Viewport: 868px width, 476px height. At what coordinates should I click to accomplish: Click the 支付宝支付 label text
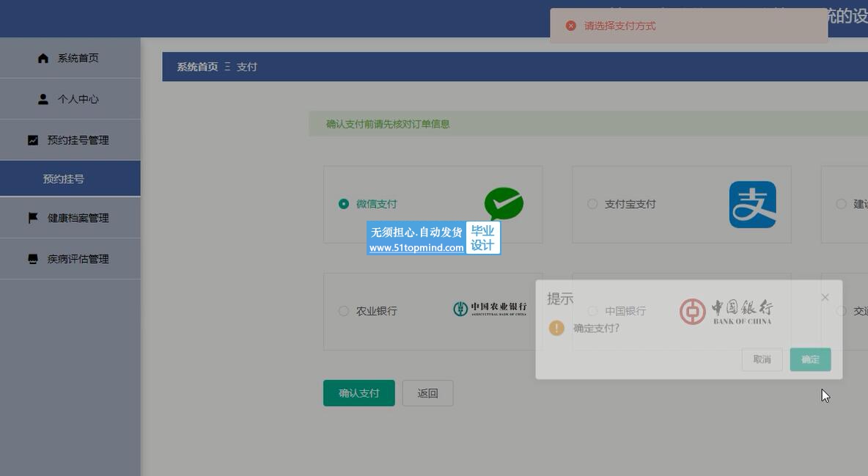click(630, 204)
